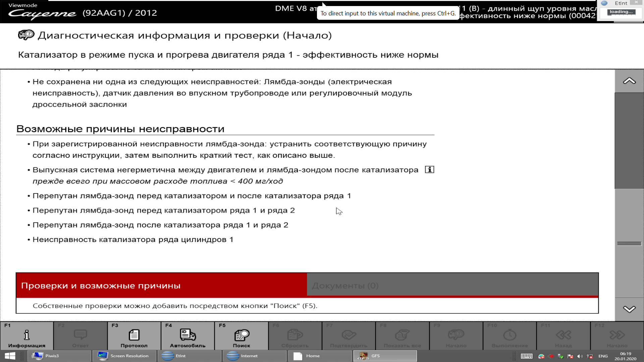Click the dark vertical scrollbar thumb
This screenshot has width=644, height=362.
[629, 141]
